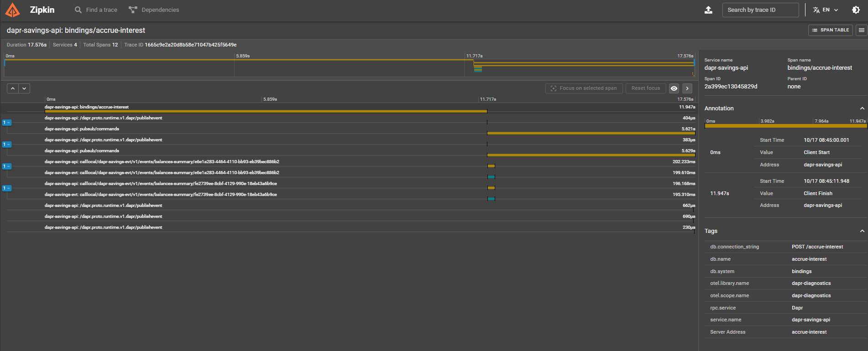The width and height of the screenshot is (868, 351).
Task: Collapse children of the fe2739ee calllocal span
Action: [x=7, y=188]
